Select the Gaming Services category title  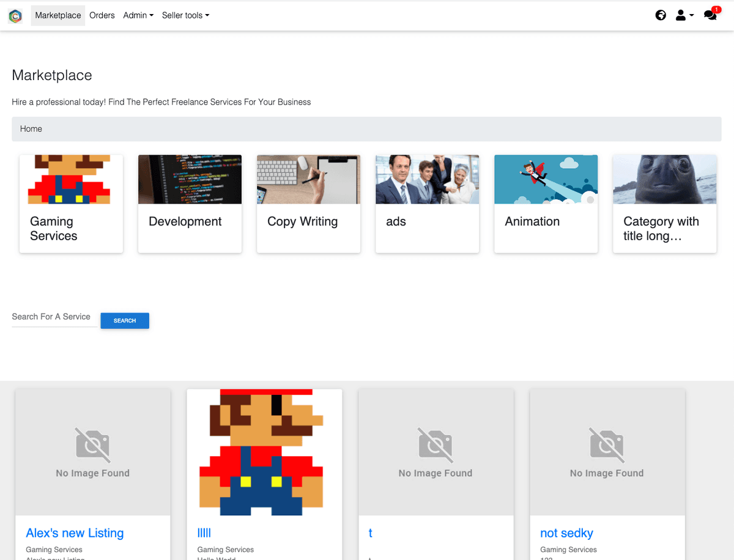click(x=54, y=229)
